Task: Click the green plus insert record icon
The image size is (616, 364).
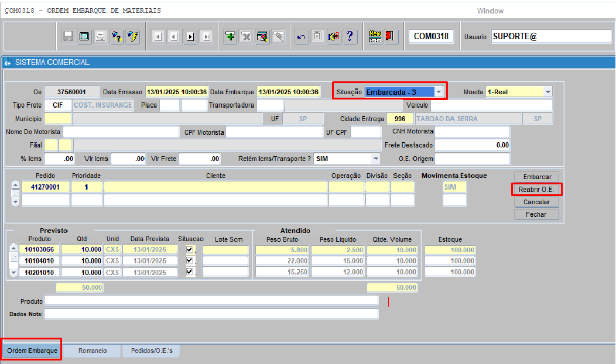Action: [x=230, y=36]
